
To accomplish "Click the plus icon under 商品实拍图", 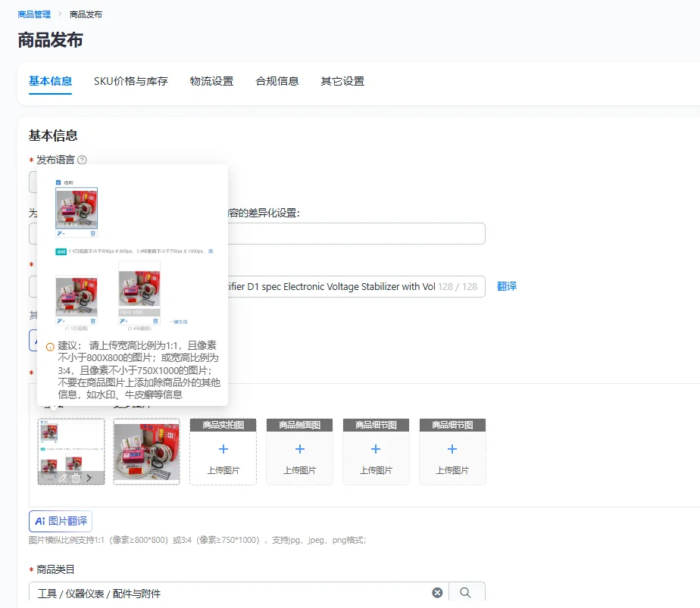I will 223,449.
